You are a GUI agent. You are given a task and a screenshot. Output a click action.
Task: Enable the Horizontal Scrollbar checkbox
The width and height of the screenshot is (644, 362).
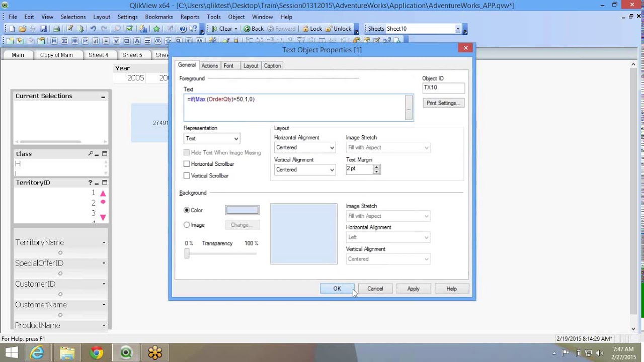pos(187,164)
